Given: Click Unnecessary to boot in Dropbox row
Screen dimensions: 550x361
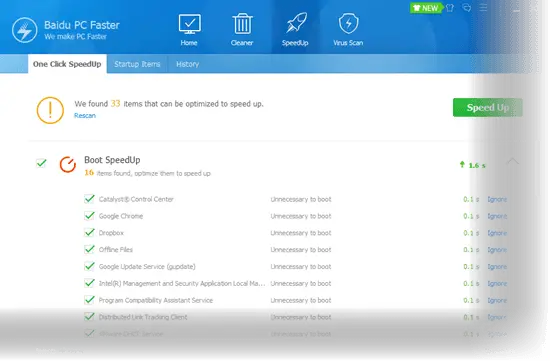Looking at the screenshot, I should point(301,233).
